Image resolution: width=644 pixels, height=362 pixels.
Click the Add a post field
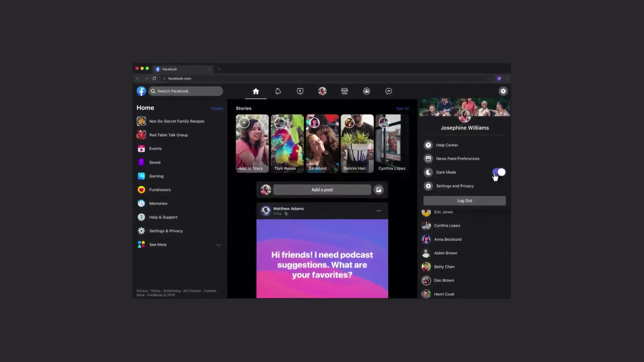coord(322,190)
